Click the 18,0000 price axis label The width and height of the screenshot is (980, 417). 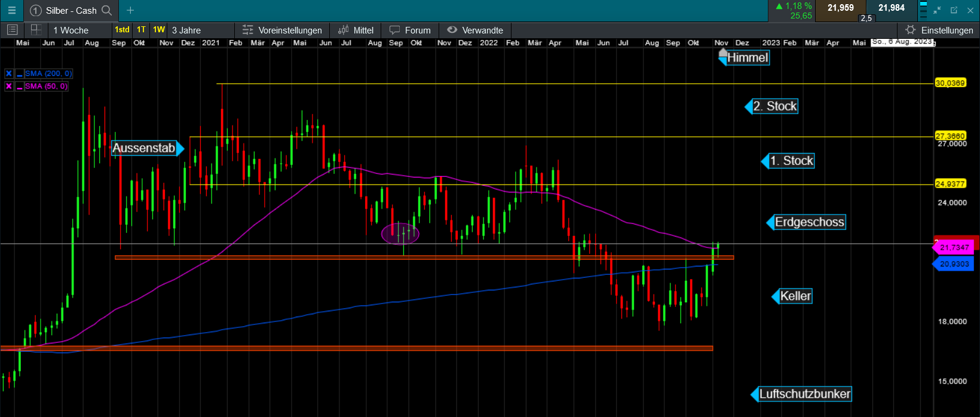[x=953, y=321]
